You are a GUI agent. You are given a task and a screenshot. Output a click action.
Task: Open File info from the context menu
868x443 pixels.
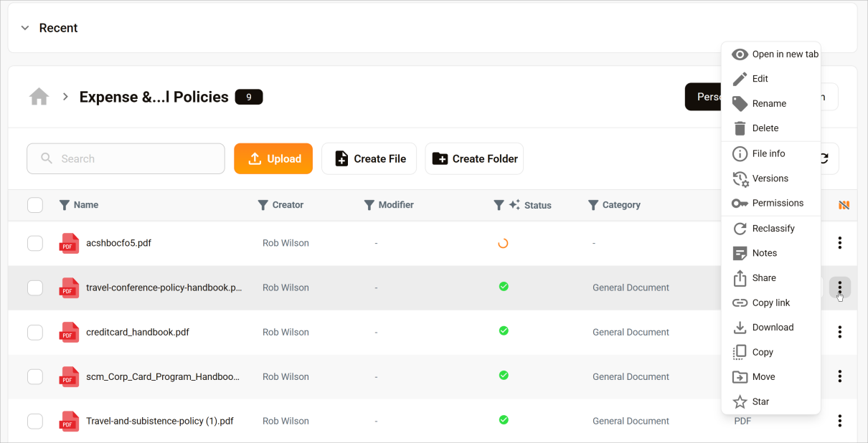coord(771,153)
